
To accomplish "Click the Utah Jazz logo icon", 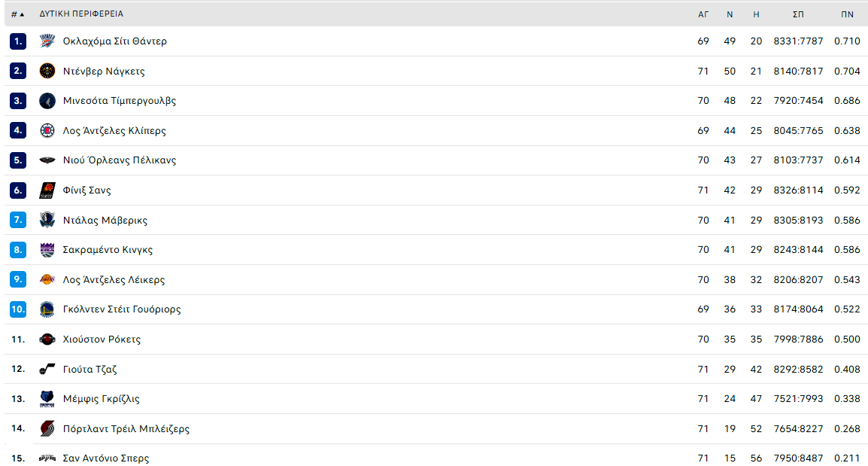I will pos(47,369).
